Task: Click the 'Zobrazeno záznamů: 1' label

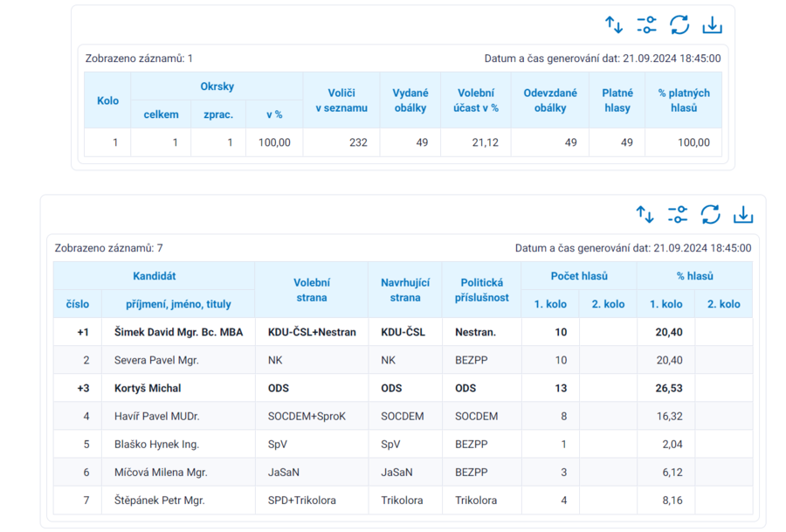Action: pos(139,59)
